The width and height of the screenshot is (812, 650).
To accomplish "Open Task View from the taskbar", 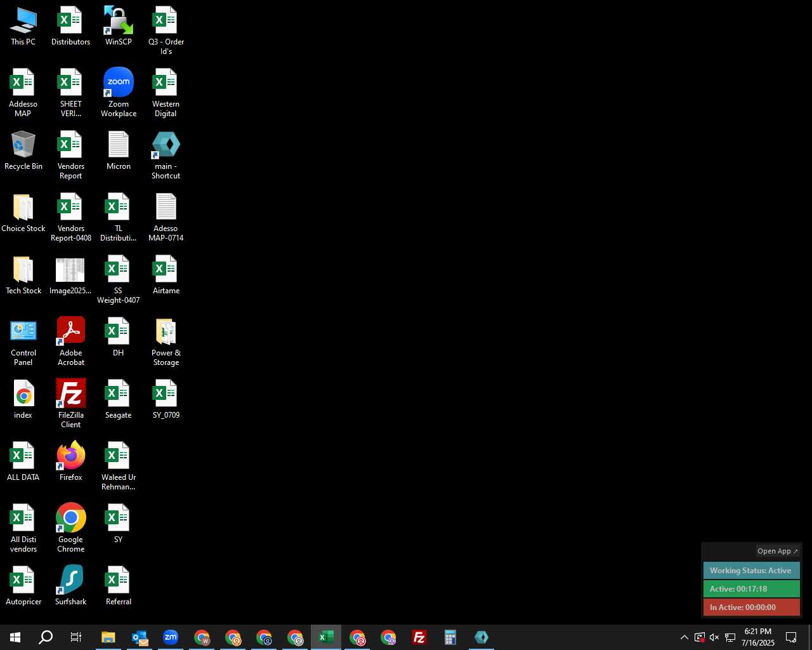I will coord(76,637).
